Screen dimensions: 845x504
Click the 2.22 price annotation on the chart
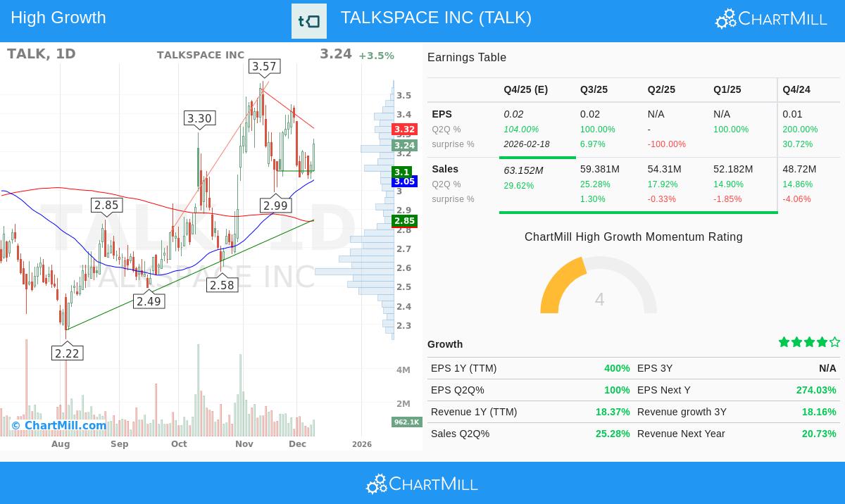pos(67,353)
